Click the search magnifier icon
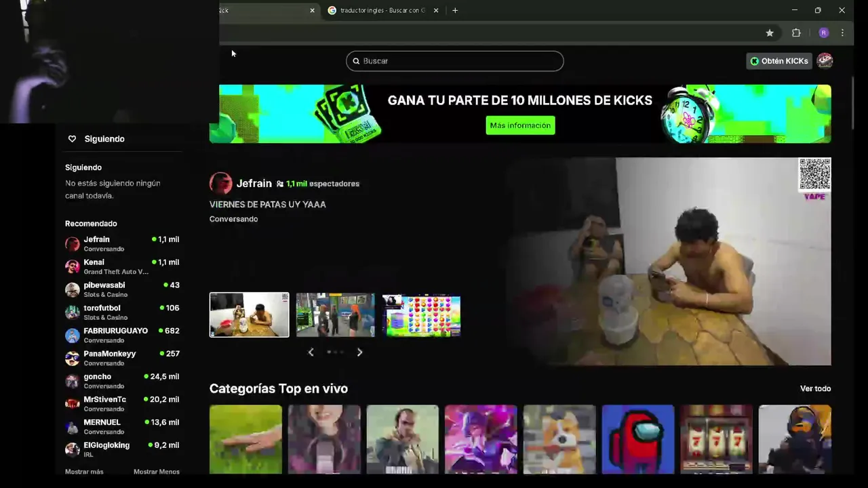This screenshot has height=488, width=868. (x=356, y=61)
